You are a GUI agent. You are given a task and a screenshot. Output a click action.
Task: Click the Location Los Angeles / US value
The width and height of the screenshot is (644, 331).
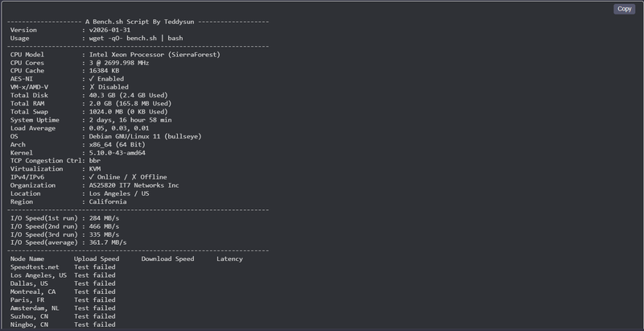click(119, 193)
